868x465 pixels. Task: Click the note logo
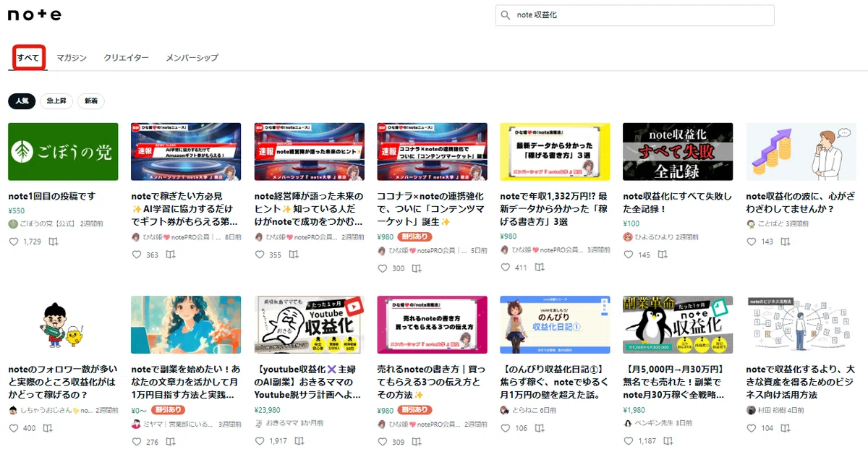(34, 14)
